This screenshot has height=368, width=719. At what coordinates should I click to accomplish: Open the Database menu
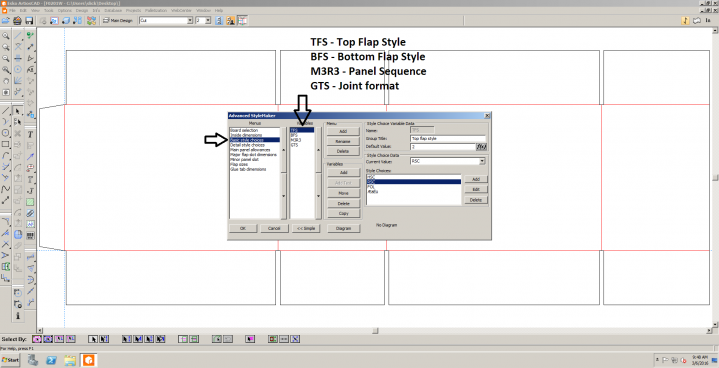(113, 10)
